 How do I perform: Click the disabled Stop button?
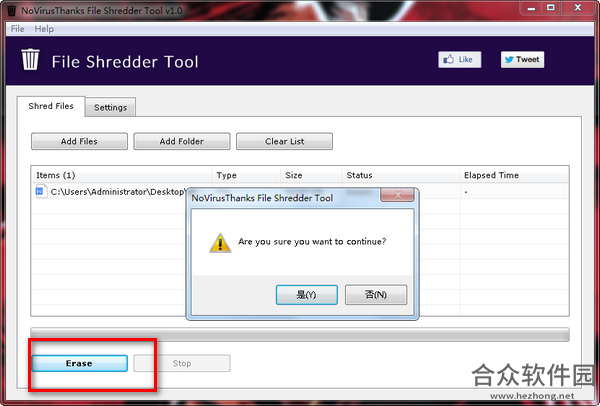[182, 363]
